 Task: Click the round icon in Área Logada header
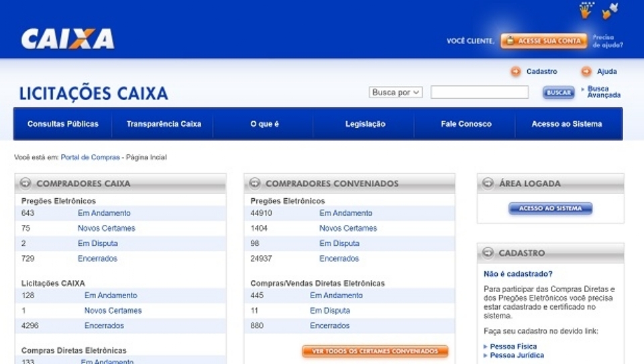point(488,183)
